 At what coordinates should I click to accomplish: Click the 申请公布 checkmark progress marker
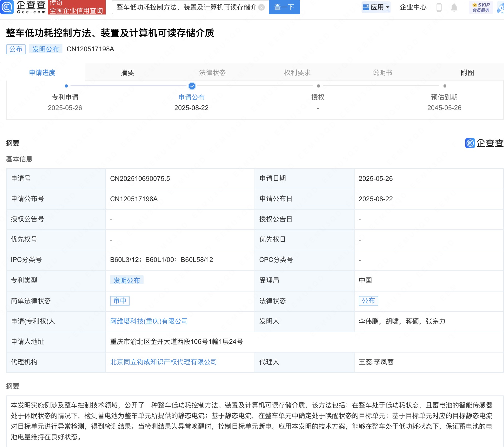click(x=192, y=86)
